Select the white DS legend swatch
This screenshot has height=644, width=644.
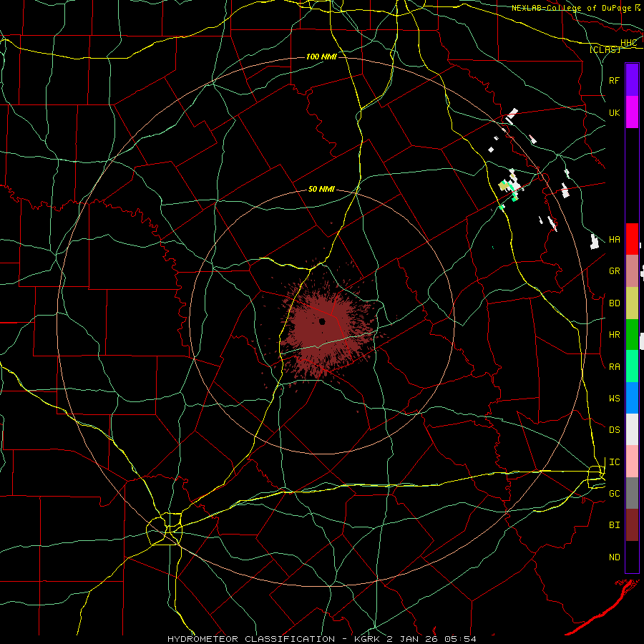(632, 429)
